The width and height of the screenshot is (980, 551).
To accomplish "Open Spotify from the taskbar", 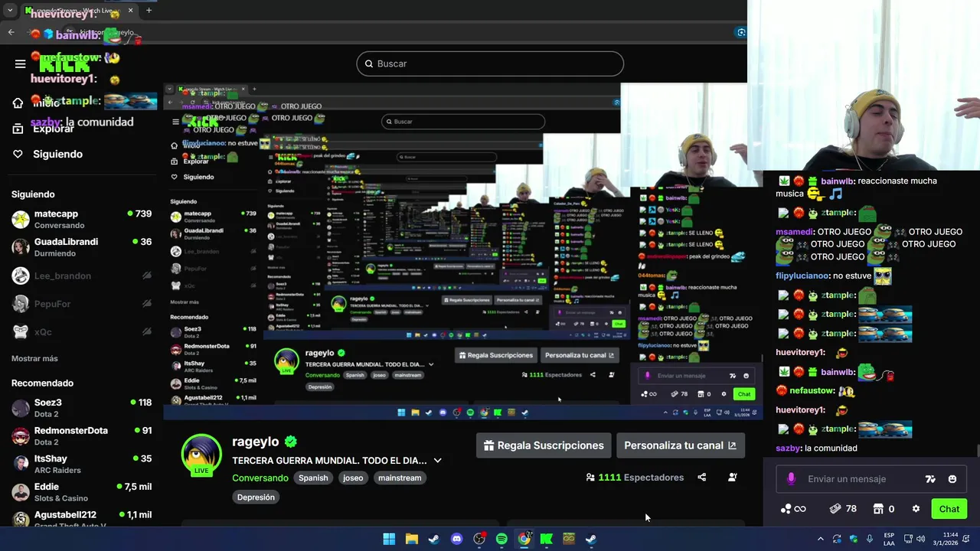I will pos(501,539).
